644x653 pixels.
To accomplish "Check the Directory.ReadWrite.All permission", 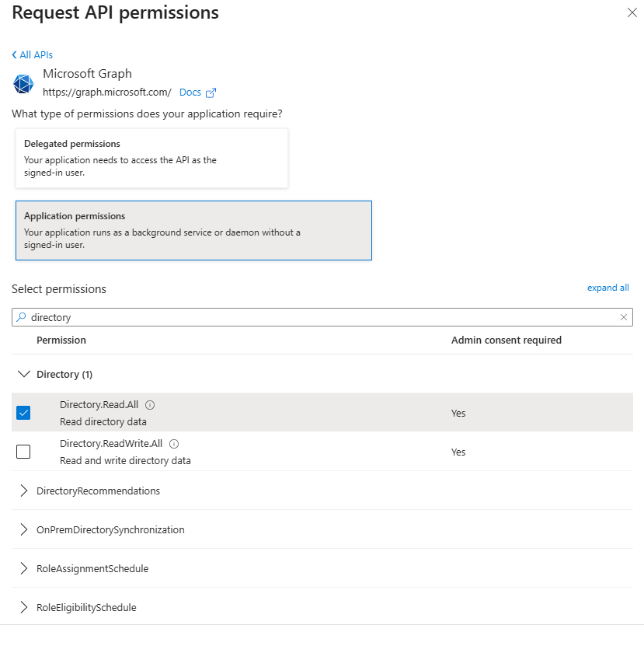I will pyautogui.click(x=23, y=452).
